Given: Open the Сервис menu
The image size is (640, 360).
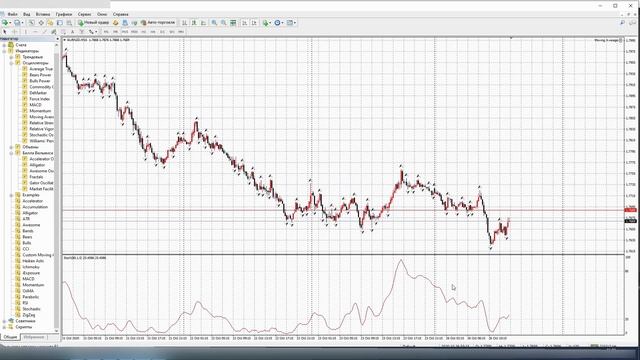Looking at the screenshot, I should pyautogui.click(x=84, y=14).
